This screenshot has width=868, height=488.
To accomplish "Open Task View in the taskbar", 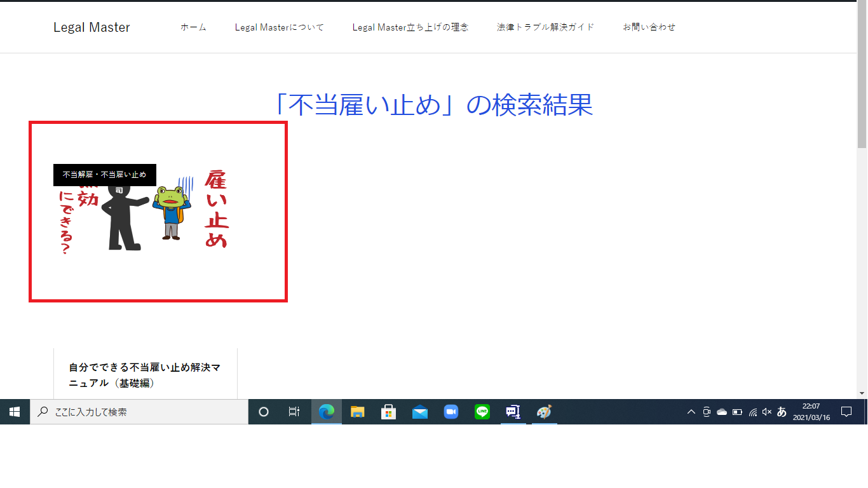I will tap(294, 412).
